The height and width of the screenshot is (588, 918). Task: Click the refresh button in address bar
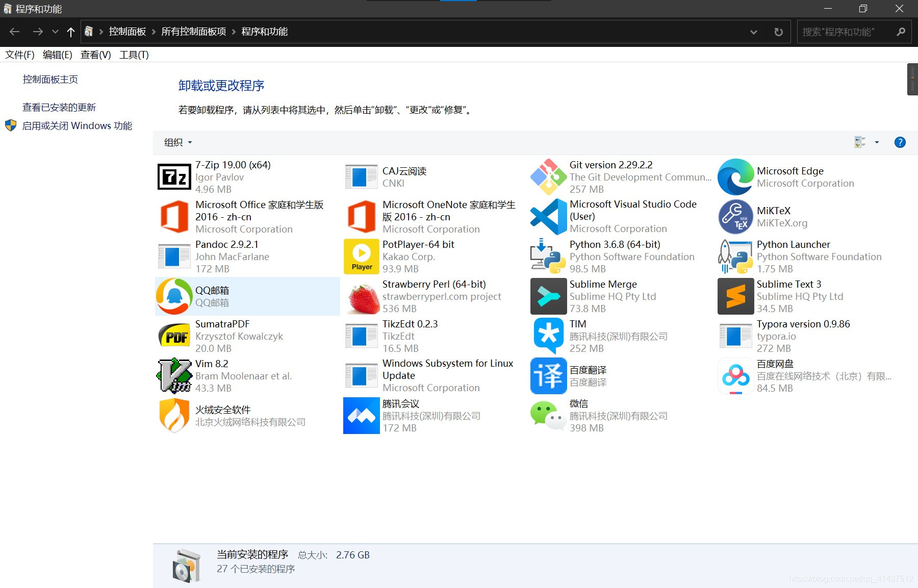[778, 32]
